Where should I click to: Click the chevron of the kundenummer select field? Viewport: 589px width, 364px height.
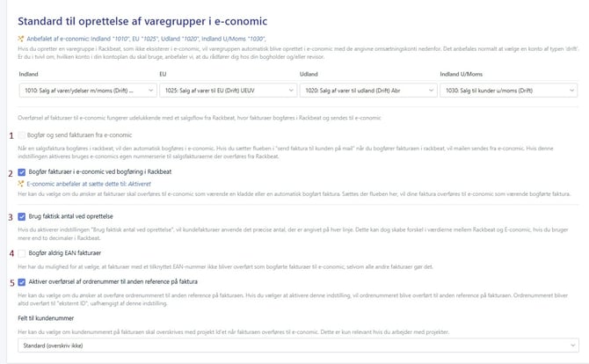[573, 346]
